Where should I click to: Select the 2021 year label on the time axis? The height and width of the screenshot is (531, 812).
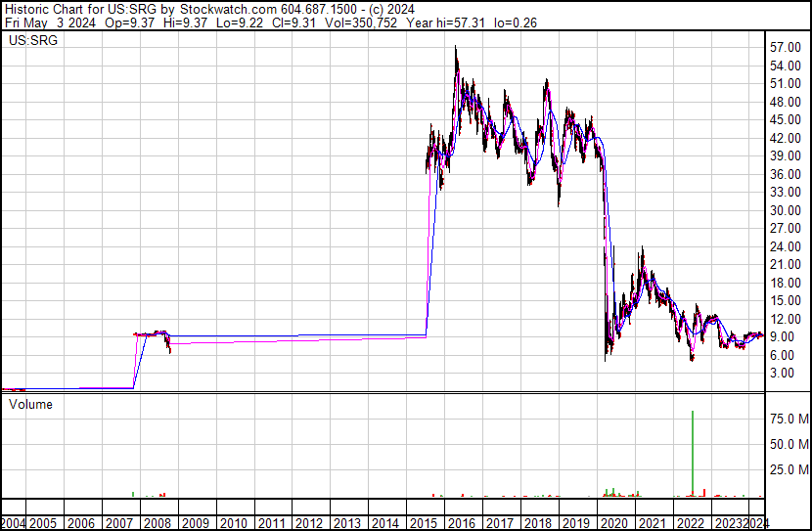pos(652,523)
